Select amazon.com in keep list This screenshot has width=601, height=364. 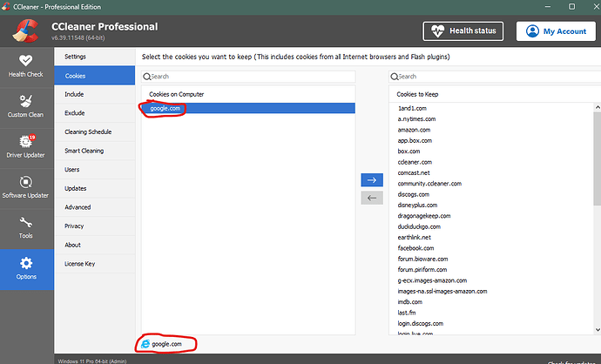414,130
